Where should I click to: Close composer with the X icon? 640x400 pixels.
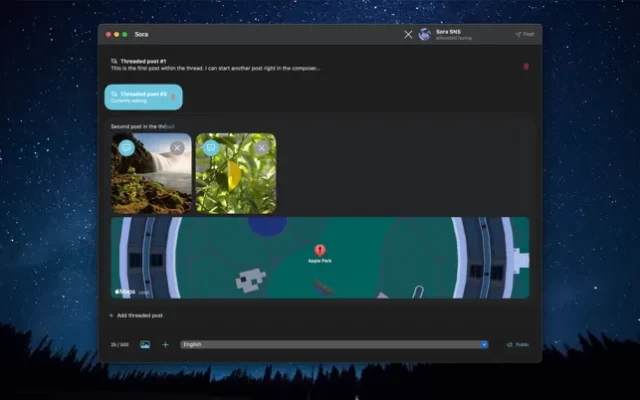point(407,34)
